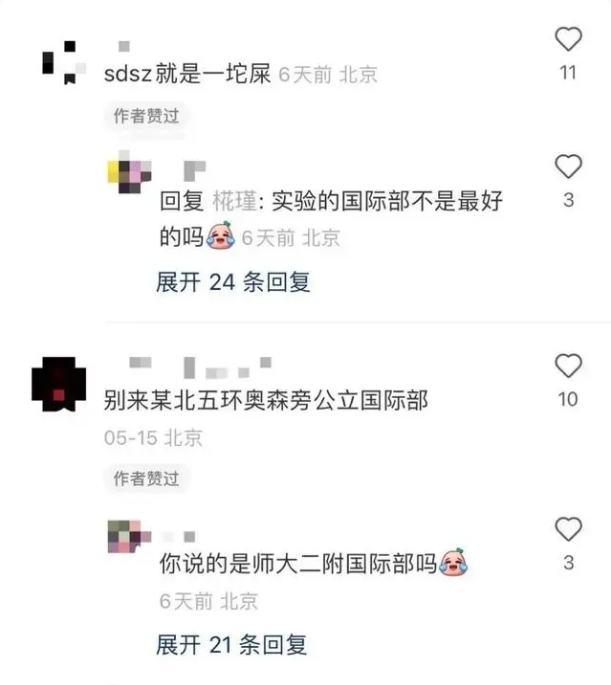The width and height of the screenshot is (611, 685).
Task: Tap like count 11 on first comment
Action: [x=568, y=72]
